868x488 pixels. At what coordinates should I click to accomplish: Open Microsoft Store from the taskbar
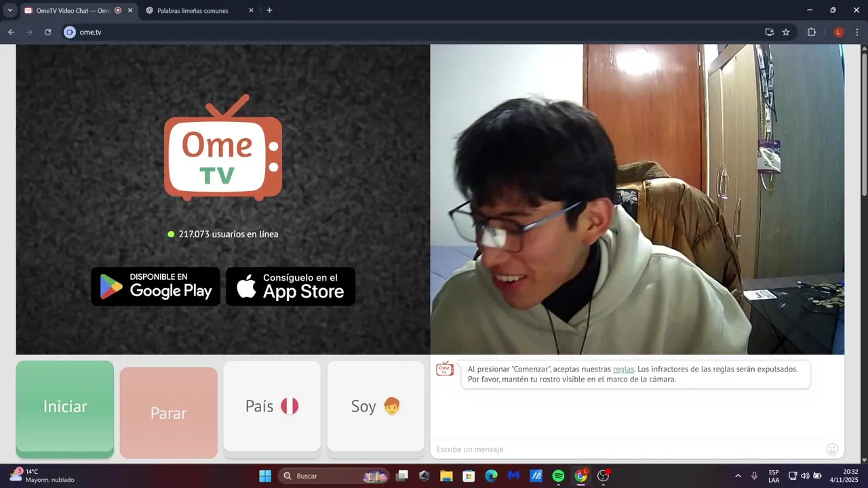(469, 476)
